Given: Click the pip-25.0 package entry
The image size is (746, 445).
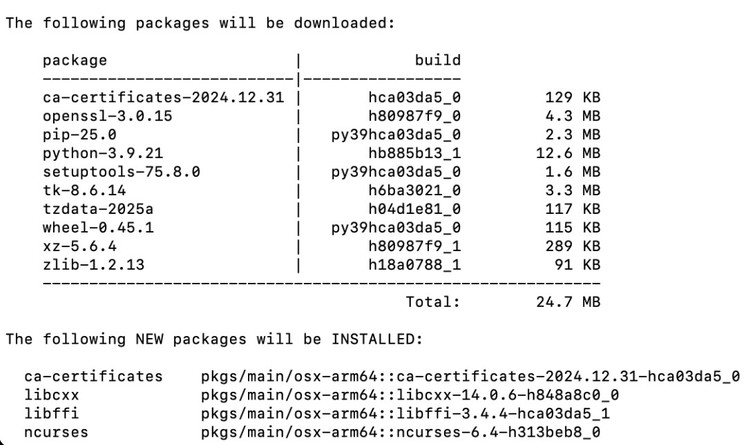Looking at the screenshot, I should 79,135.
